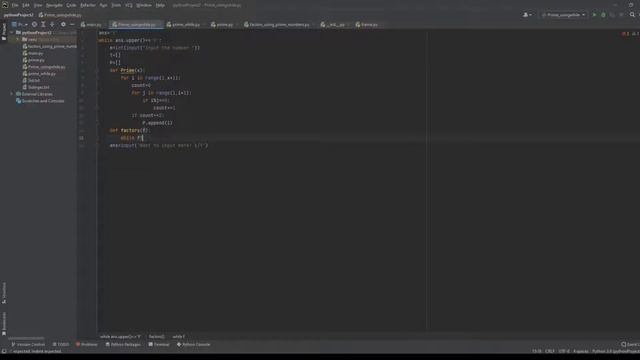
Task: Open the Help menu
Action: pos(160,5)
